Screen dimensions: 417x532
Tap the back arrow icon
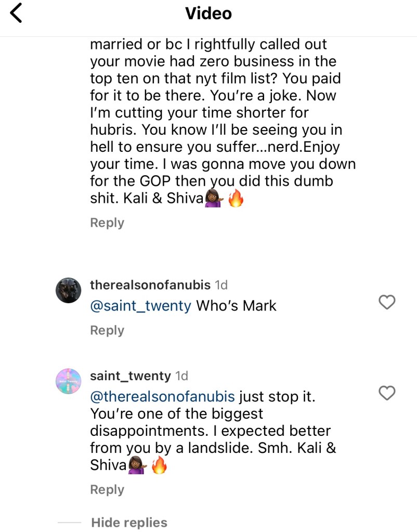point(16,13)
